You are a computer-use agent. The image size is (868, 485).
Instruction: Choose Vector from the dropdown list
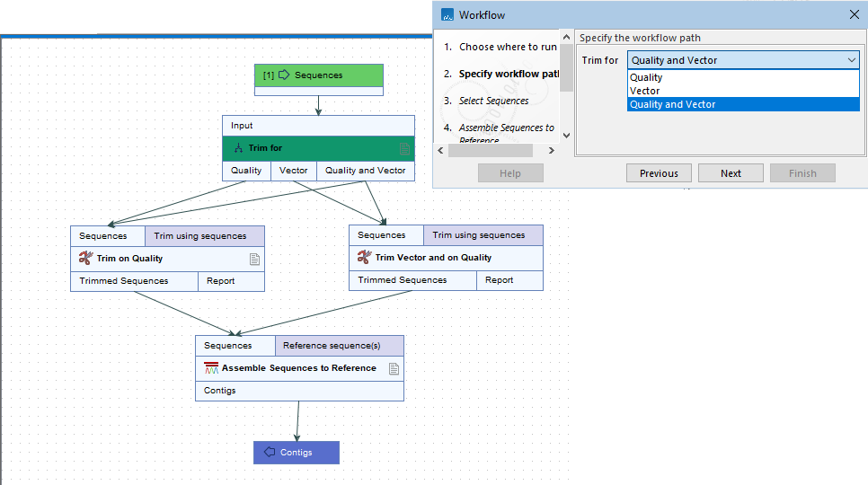click(644, 91)
